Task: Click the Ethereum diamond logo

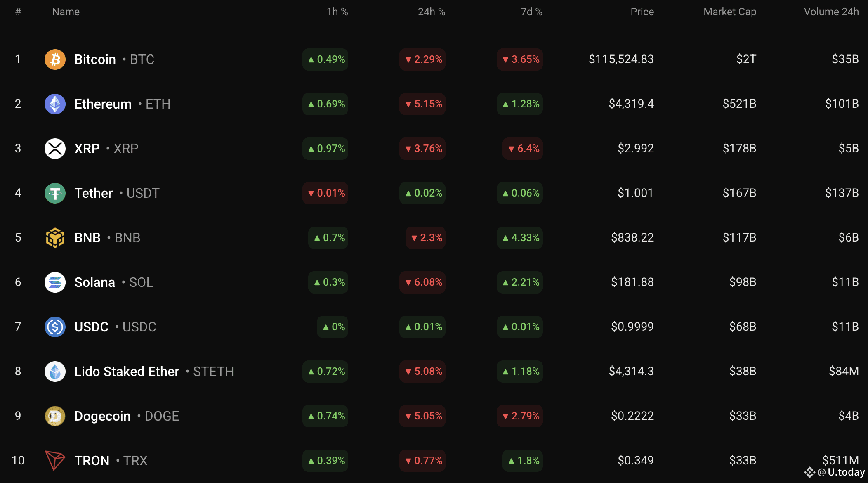Action: [55, 104]
